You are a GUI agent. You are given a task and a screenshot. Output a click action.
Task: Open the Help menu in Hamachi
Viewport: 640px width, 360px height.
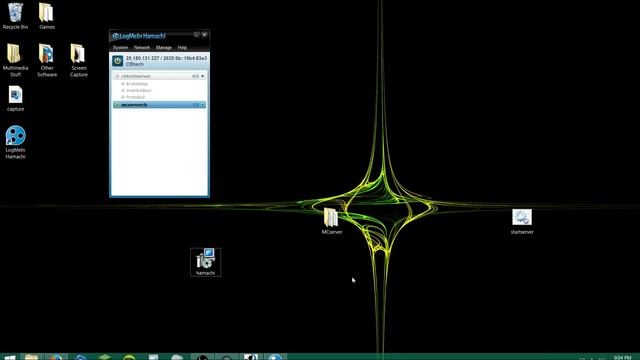coord(182,48)
